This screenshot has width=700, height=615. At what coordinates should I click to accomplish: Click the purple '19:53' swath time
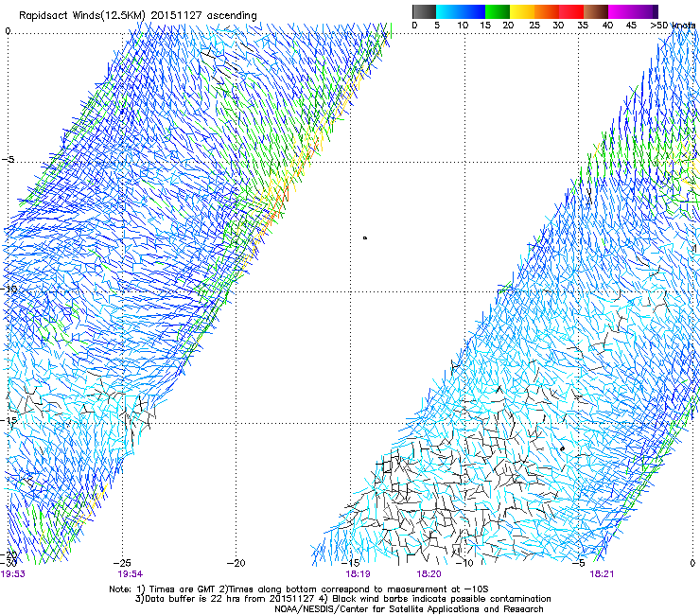point(13,574)
